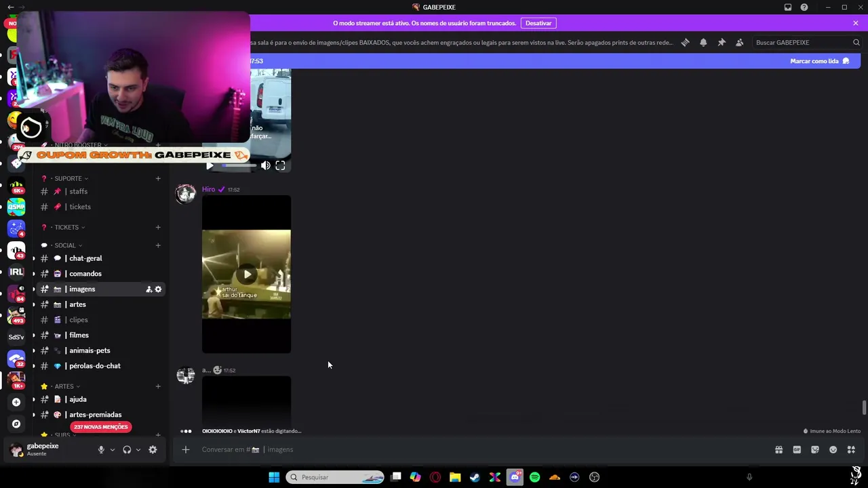
Task: Add a channel to the SUPORTE category
Action: coord(158,178)
